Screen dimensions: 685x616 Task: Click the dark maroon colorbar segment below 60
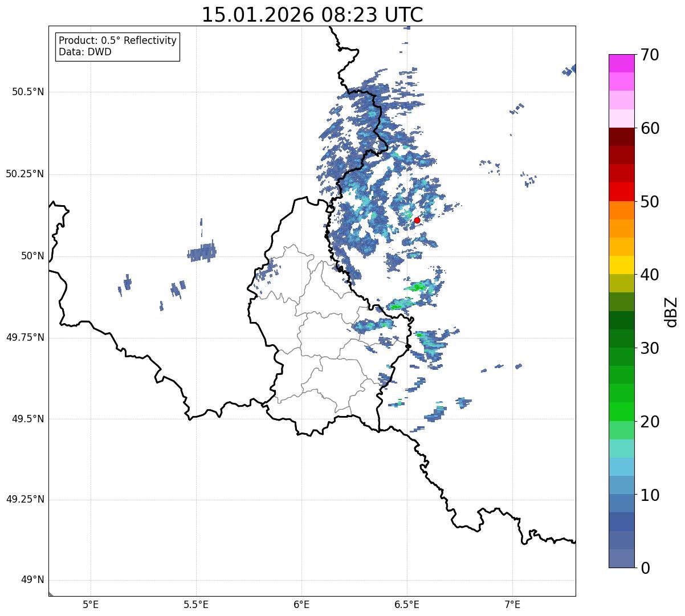(621, 137)
